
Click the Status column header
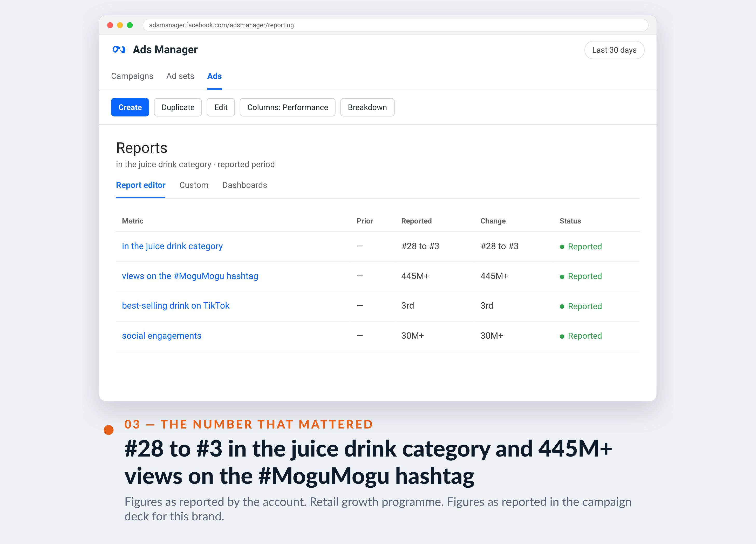570,221
